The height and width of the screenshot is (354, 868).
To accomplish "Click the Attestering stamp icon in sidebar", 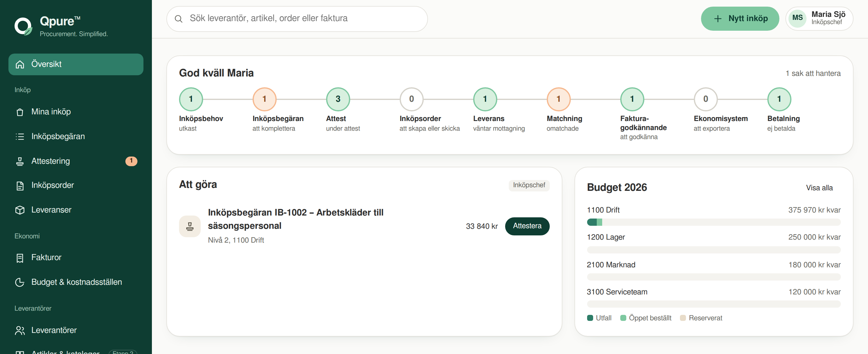I will tap(20, 162).
